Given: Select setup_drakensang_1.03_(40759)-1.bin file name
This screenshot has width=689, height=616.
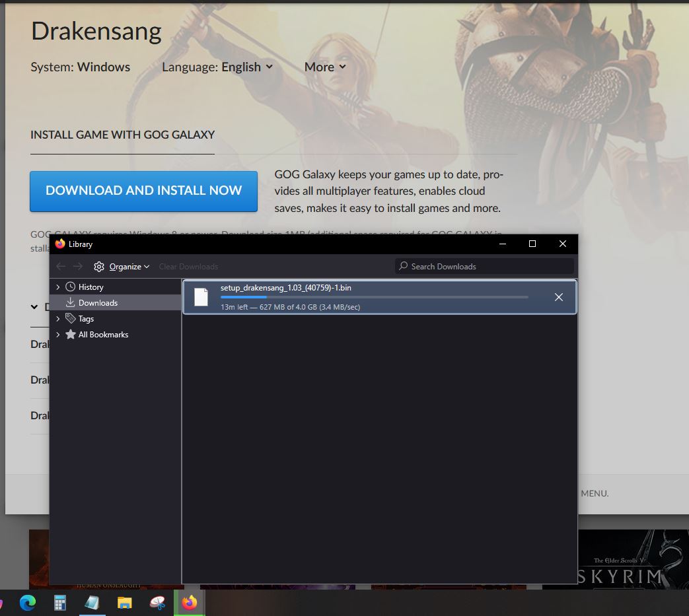Looking at the screenshot, I should [285, 288].
